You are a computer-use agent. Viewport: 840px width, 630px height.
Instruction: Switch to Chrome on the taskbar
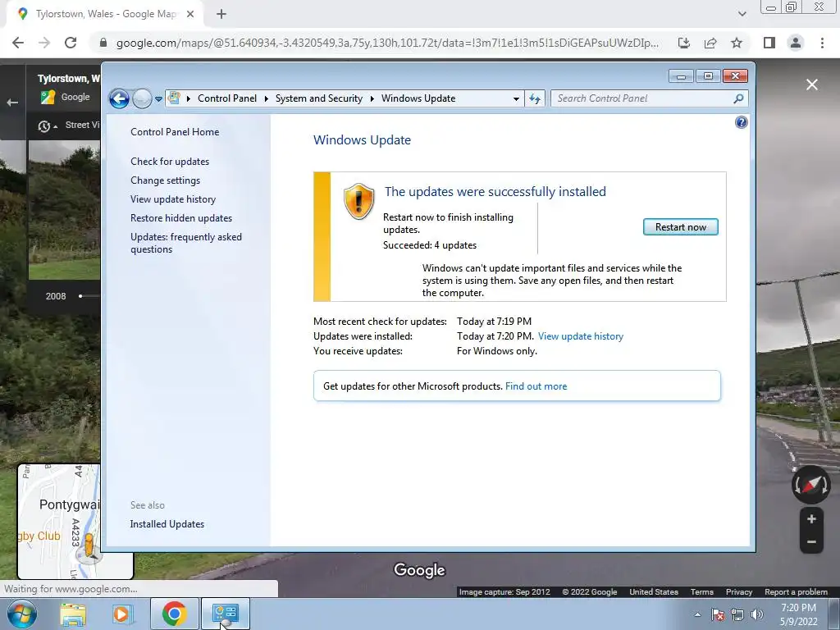pos(175,614)
